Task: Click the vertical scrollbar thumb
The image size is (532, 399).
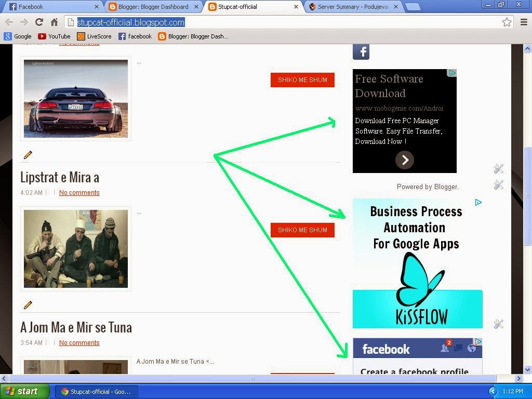Action: coord(527,196)
